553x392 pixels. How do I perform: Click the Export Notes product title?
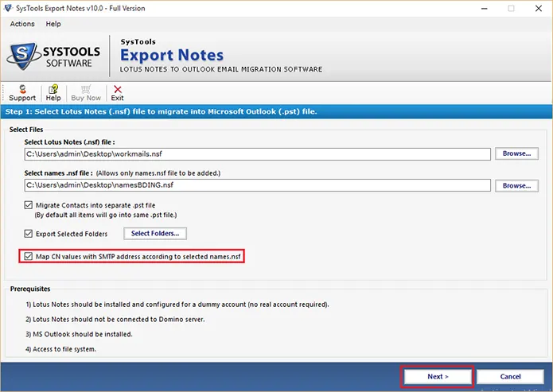tap(172, 55)
